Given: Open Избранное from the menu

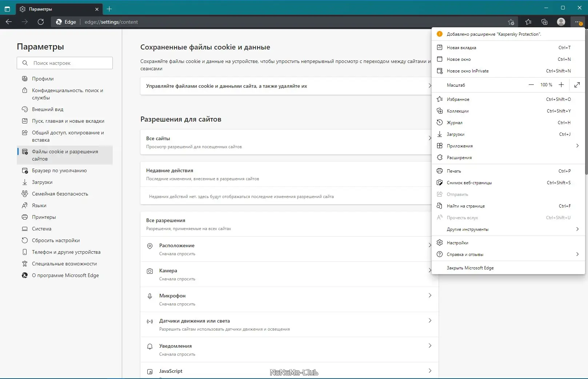Looking at the screenshot, I should pos(508,99).
